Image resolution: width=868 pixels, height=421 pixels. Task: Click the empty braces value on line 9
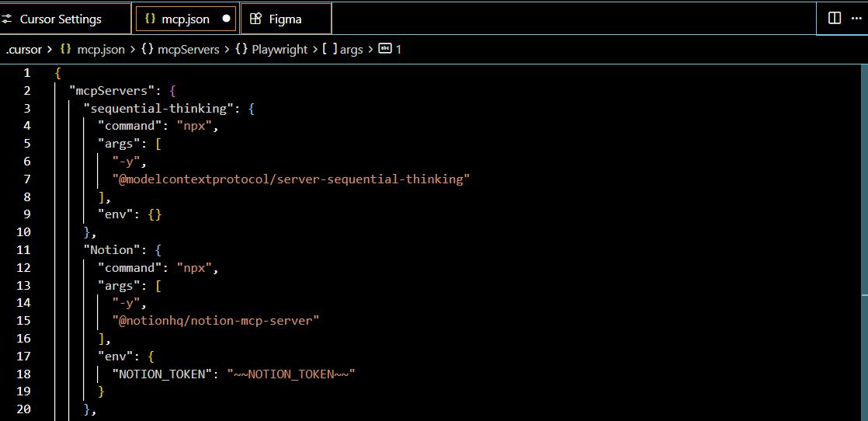pyautogui.click(x=155, y=214)
